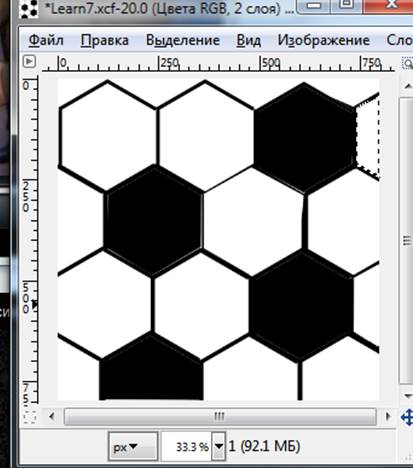Viewport: 413px width, 468px height.
Task: Click the image menu arrow button at ruler corner
Action: [29, 61]
